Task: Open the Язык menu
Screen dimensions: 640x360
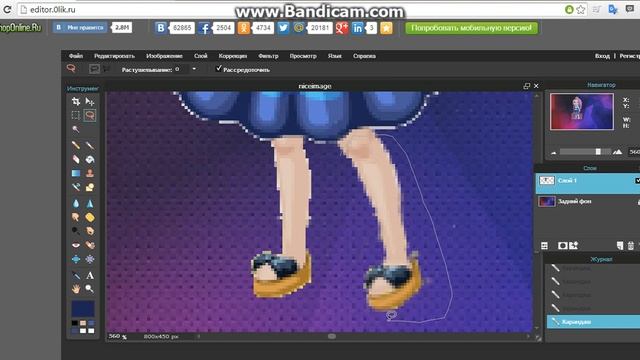Action: [x=334, y=56]
